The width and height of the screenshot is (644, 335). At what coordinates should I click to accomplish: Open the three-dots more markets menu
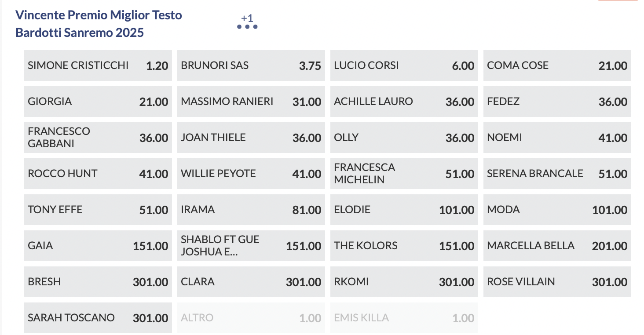point(247,27)
